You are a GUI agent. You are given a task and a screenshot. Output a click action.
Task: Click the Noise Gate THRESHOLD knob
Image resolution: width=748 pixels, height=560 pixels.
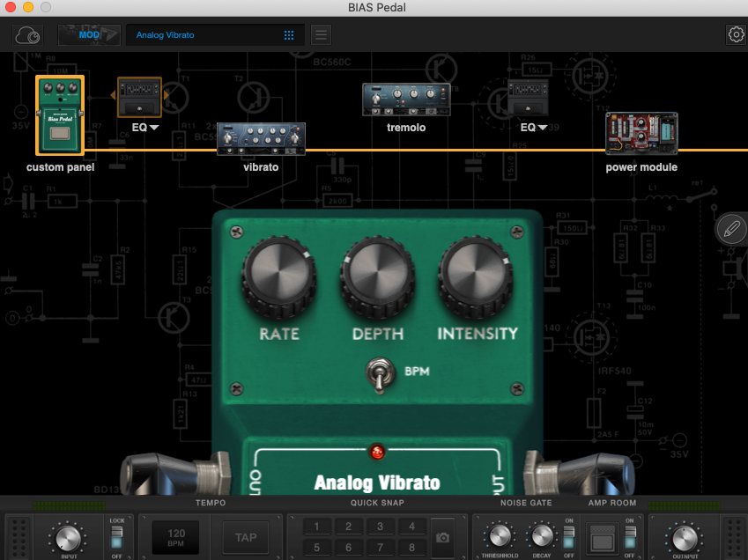pos(500,536)
